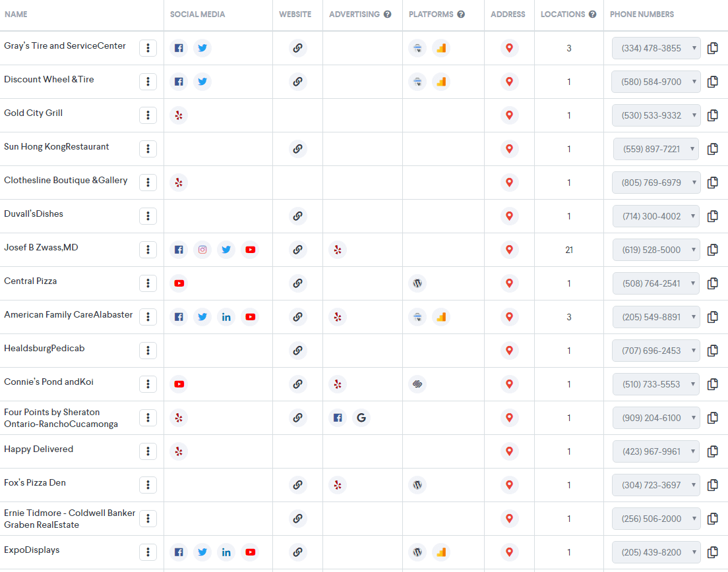Open Twitter icon for Discount Wheel &Tire
Screen dimensions: 728x572
(x=202, y=82)
